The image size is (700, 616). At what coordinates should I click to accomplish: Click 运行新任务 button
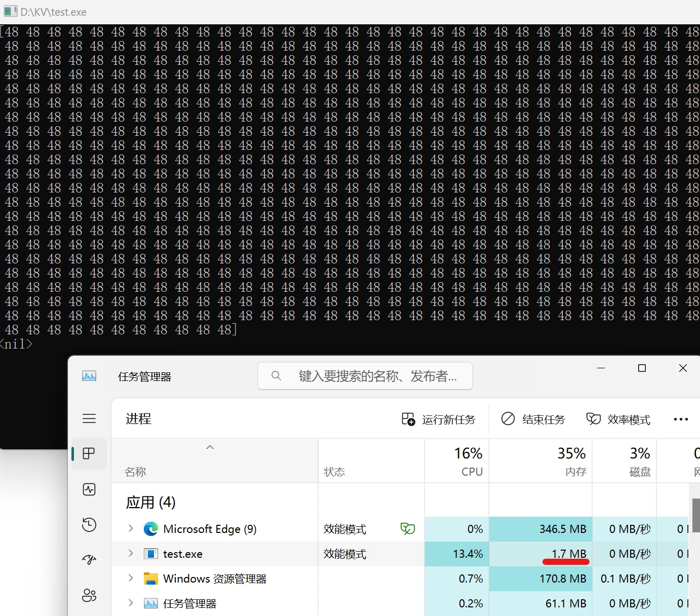(x=439, y=419)
